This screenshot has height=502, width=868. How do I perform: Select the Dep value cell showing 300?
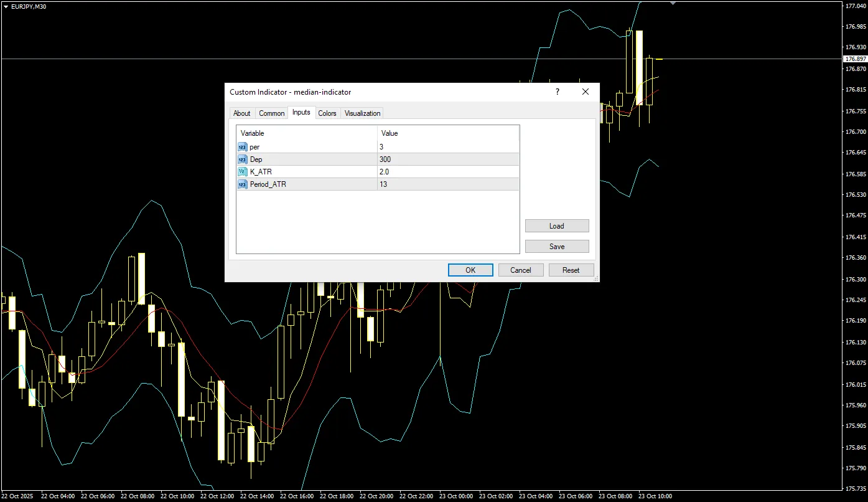447,159
